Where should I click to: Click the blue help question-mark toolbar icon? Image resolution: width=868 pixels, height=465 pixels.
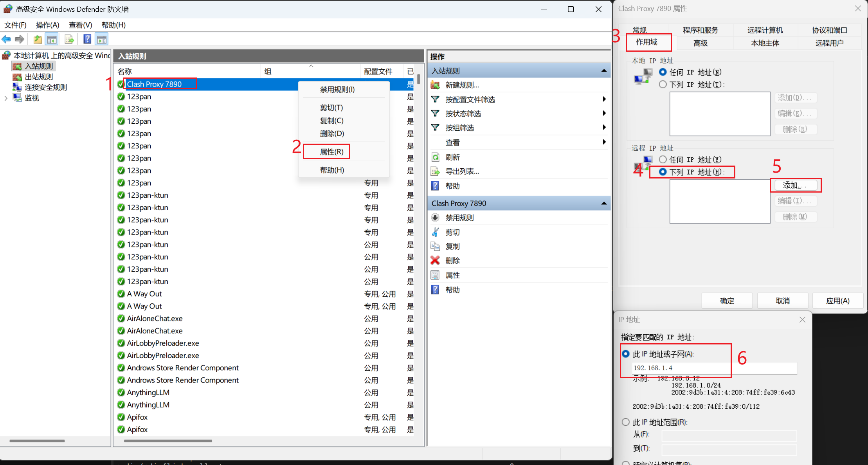[87, 39]
